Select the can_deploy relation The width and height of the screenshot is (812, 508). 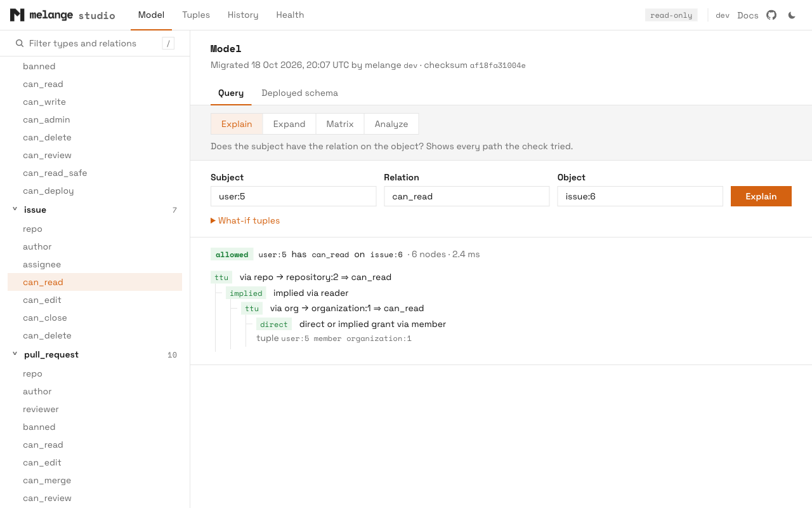[95, 190]
